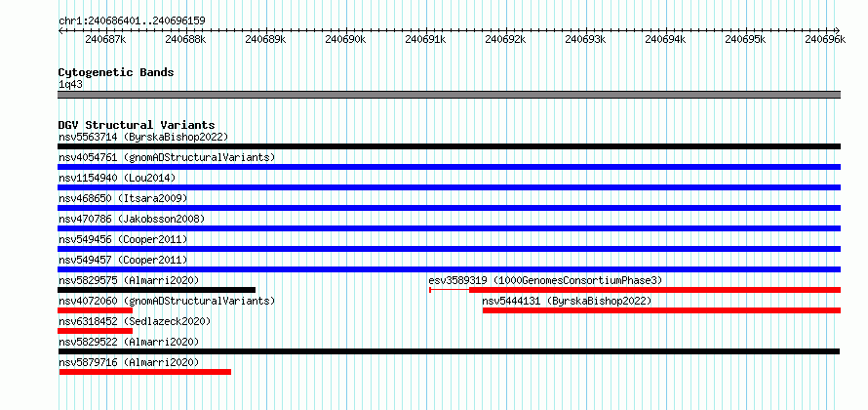Click the 240696k ruler position

click(x=825, y=39)
